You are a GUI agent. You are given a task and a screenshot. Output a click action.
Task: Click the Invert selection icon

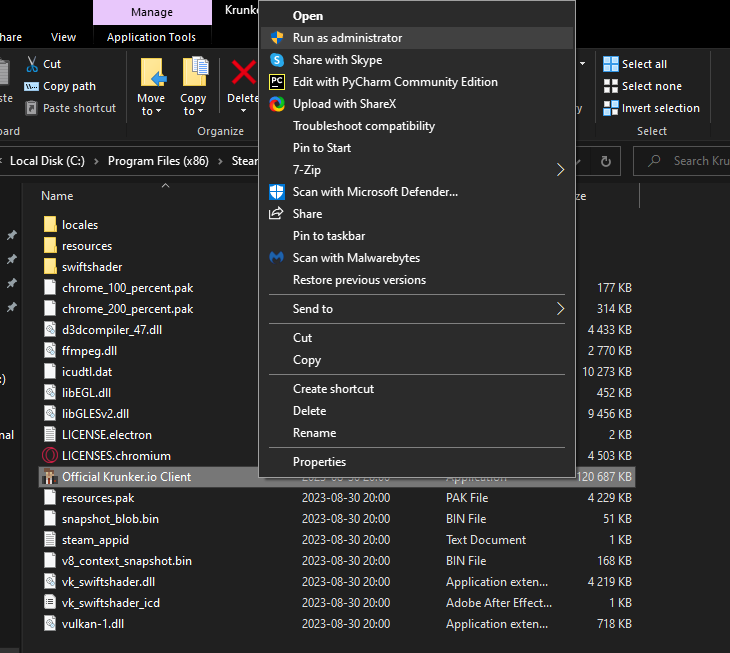pos(611,108)
